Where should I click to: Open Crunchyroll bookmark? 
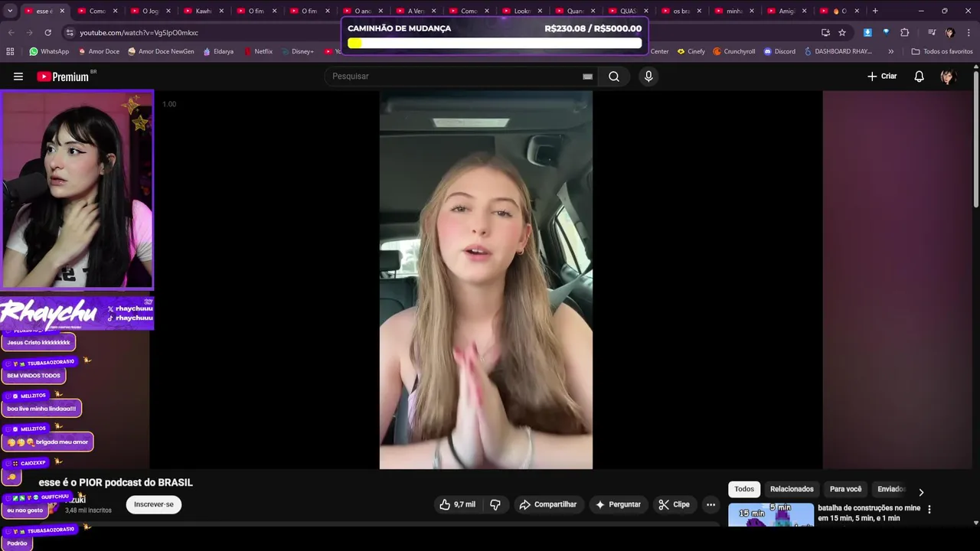pos(734,51)
